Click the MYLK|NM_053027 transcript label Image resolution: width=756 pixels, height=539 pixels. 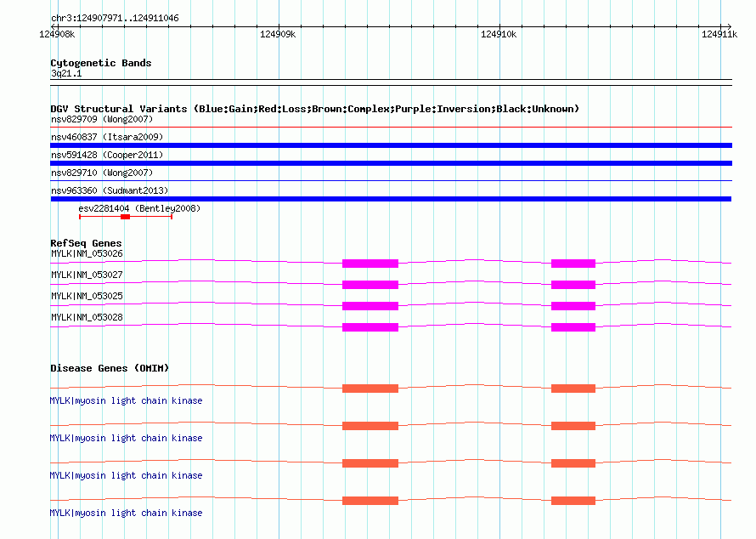87,275
